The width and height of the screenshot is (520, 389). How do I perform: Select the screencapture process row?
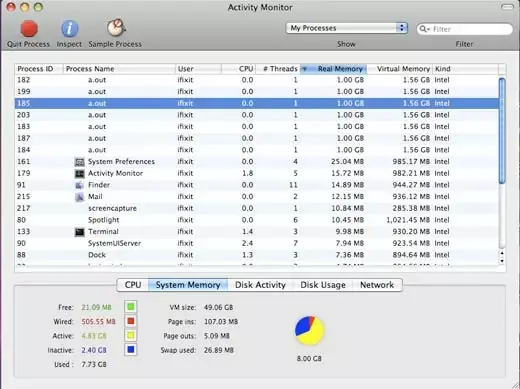pyautogui.click(x=257, y=208)
